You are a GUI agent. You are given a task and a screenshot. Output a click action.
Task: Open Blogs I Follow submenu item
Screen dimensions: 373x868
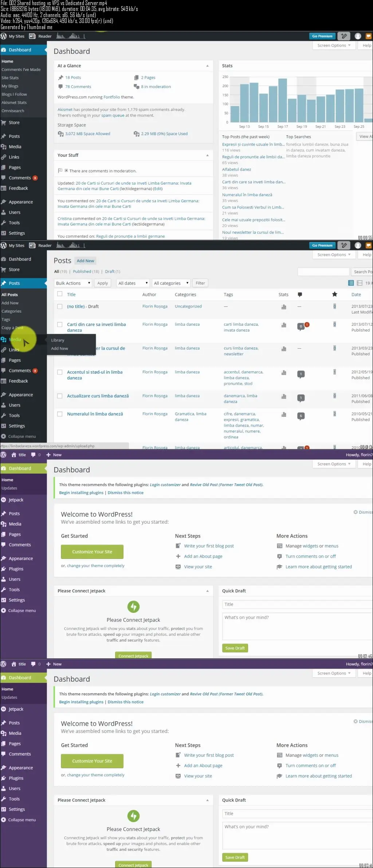click(x=14, y=95)
